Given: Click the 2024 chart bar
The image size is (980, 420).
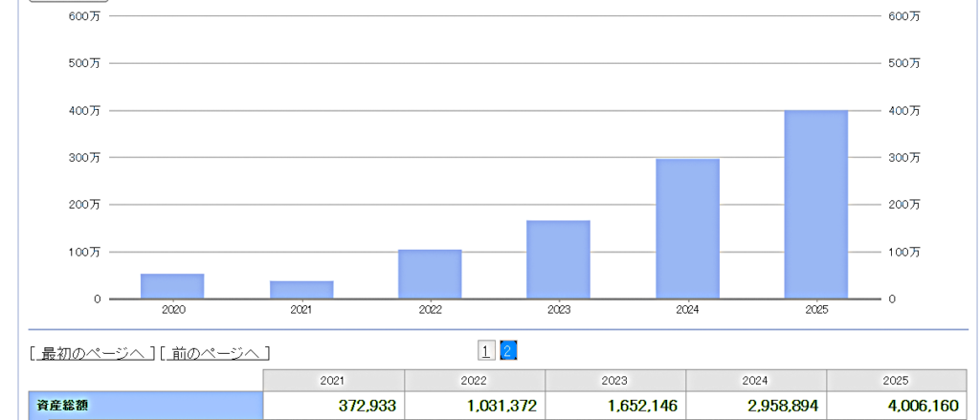Looking at the screenshot, I should (x=687, y=229).
